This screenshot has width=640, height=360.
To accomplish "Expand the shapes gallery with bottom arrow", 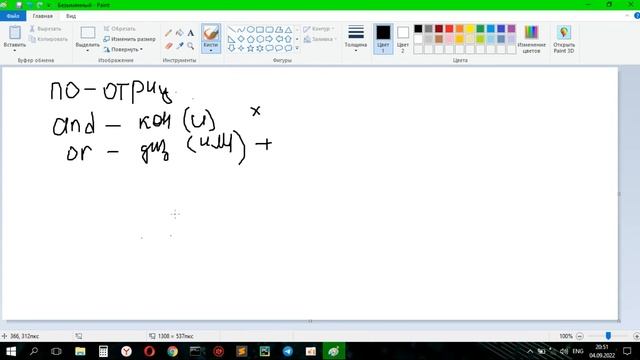I will coord(297,49).
